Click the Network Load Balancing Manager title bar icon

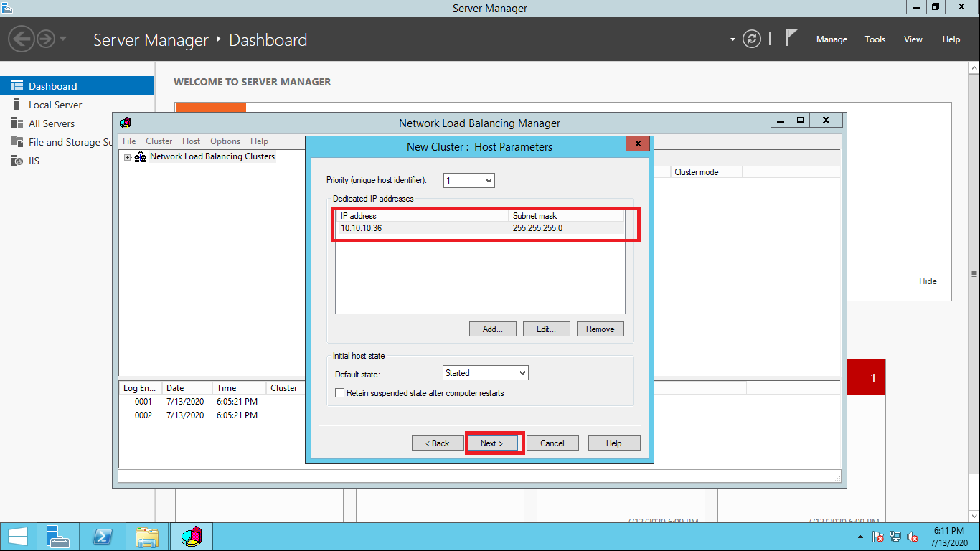126,123
